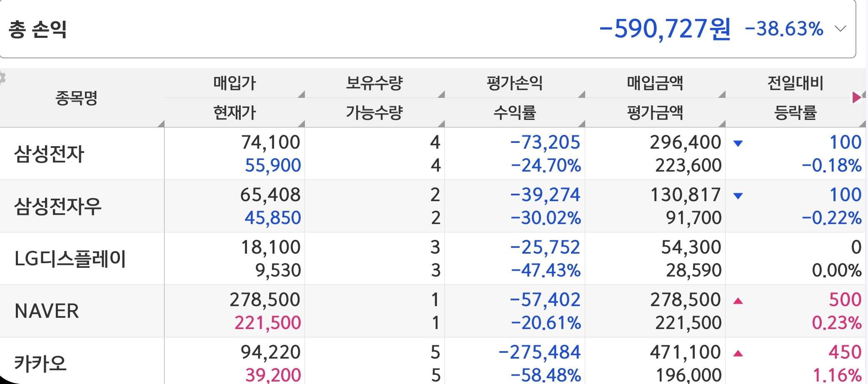Viewport: 868px width, 384px height.
Task: Select 삼성전자우 return -30.02%
Action: pyautogui.click(x=546, y=218)
